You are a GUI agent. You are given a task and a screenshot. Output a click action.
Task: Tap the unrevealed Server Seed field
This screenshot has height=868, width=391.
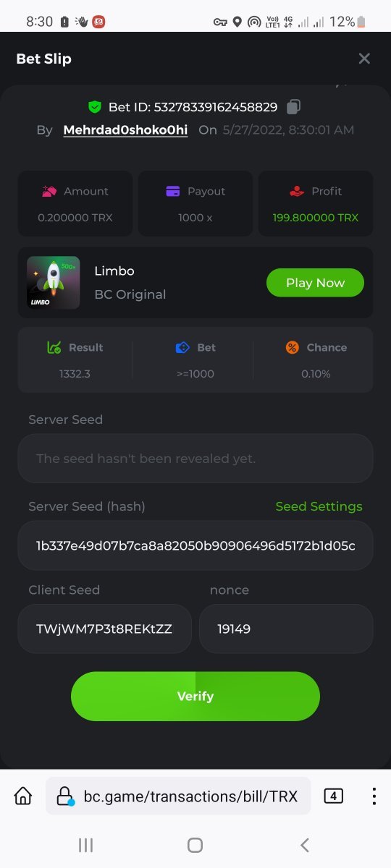point(195,459)
